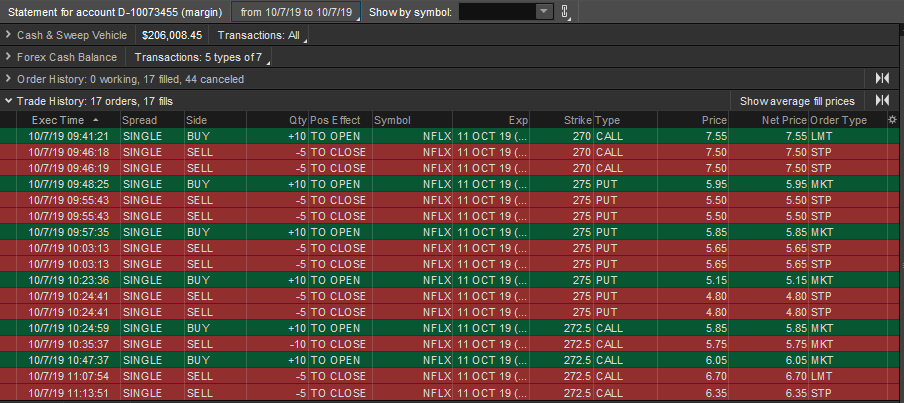Click the Order History collapse/expand arrows icon
904x403 pixels.
point(882,79)
